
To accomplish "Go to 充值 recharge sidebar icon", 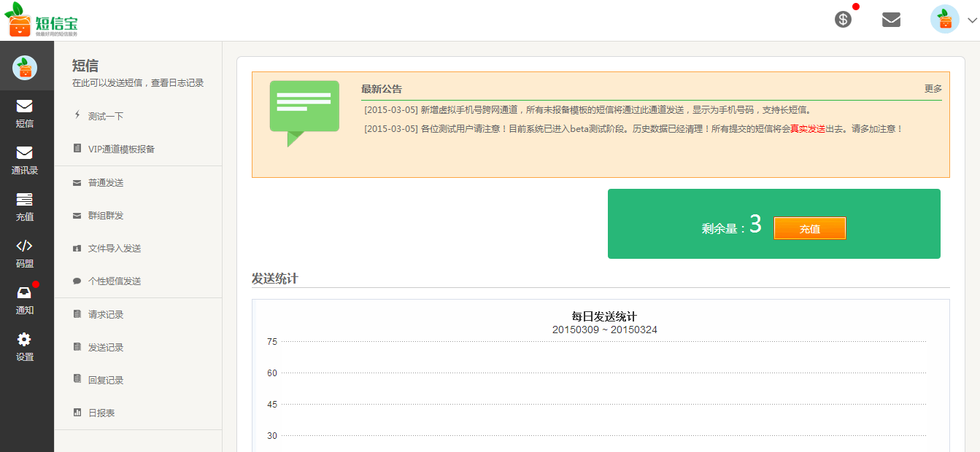I will [x=25, y=207].
